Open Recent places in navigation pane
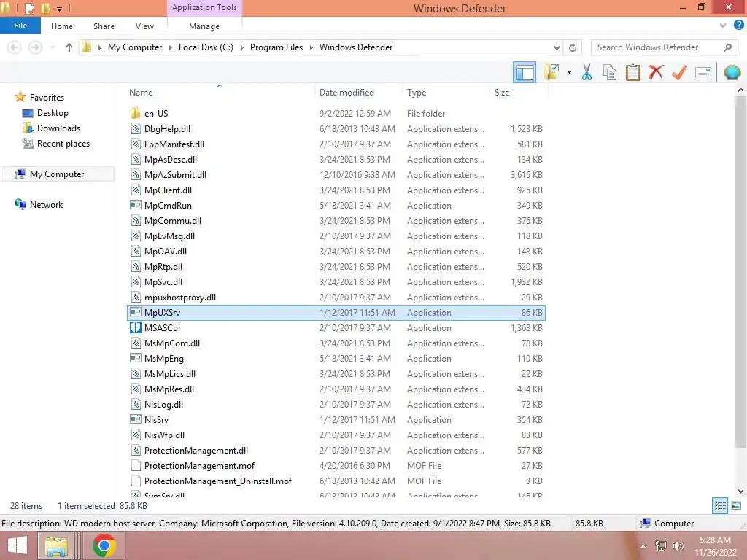This screenshot has width=747, height=560. [63, 144]
